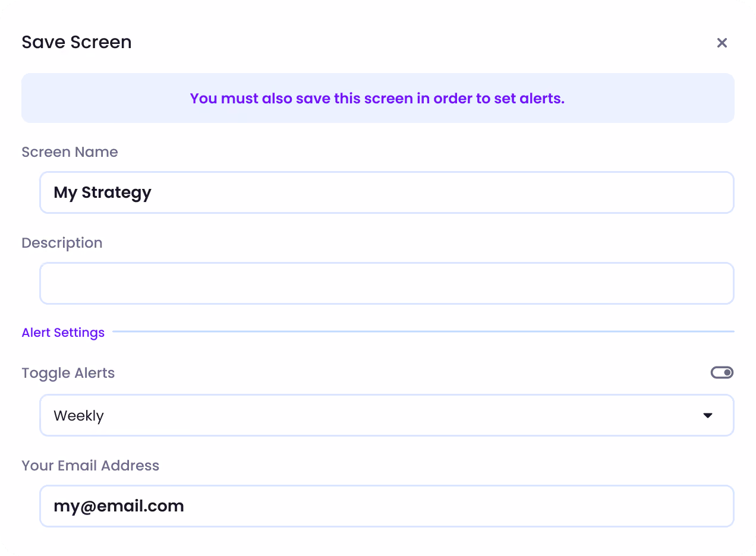Click the dropdown caret arrow beside Weekly
This screenshot has height=556, width=756.
pyautogui.click(x=707, y=415)
